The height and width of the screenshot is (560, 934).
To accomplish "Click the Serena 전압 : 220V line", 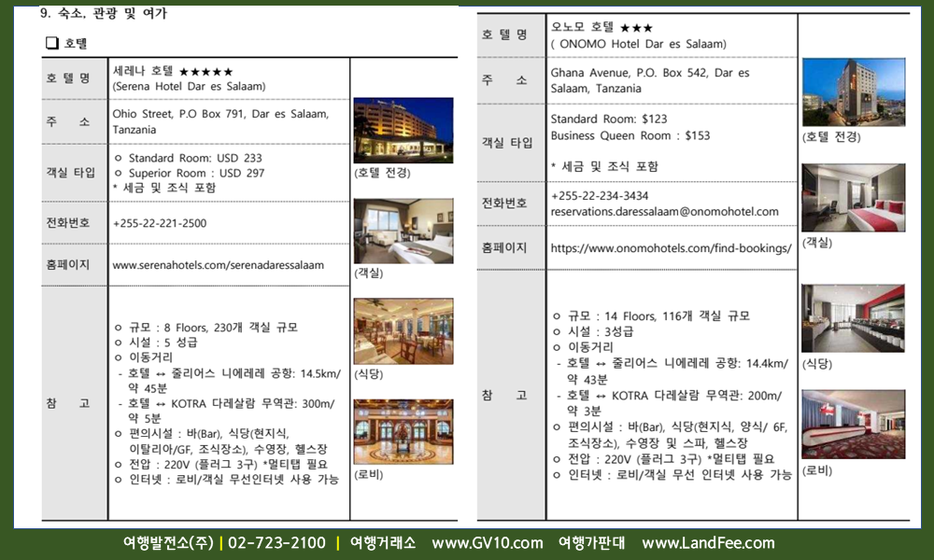I will pyautogui.click(x=221, y=464).
